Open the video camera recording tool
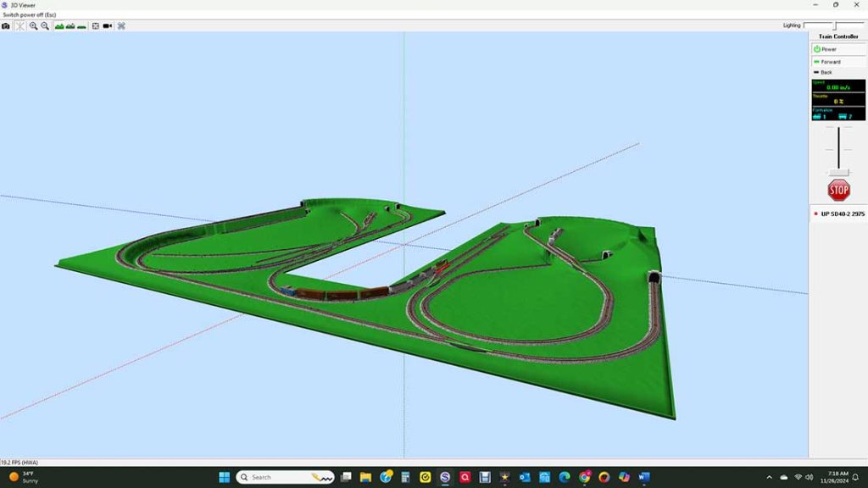The height and width of the screenshot is (488, 868). click(x=107, y=26)
